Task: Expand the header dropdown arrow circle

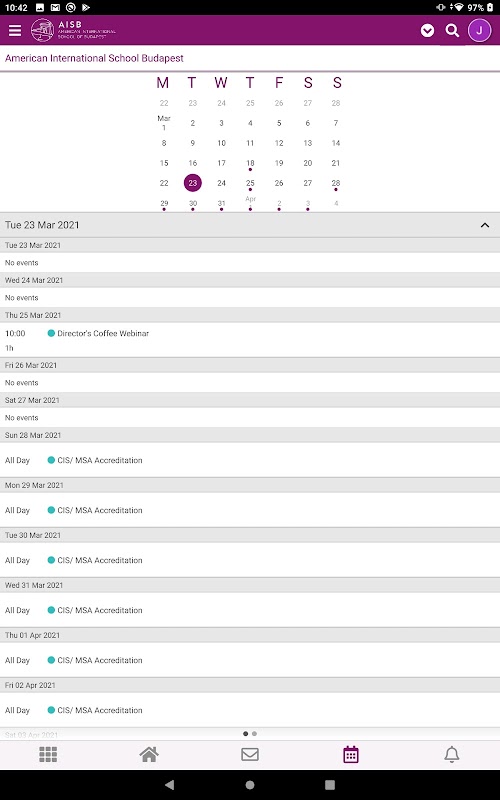Action: coord(428,31)
